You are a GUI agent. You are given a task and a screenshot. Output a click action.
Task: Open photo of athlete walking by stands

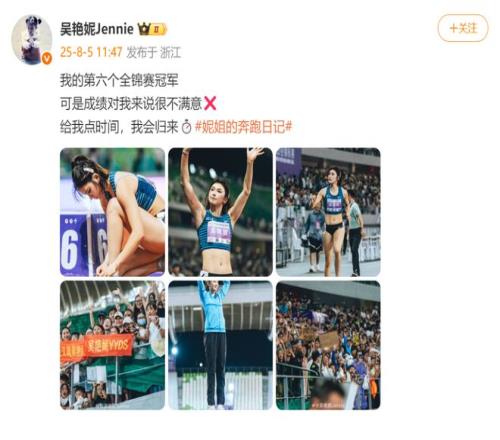point(328,212)
